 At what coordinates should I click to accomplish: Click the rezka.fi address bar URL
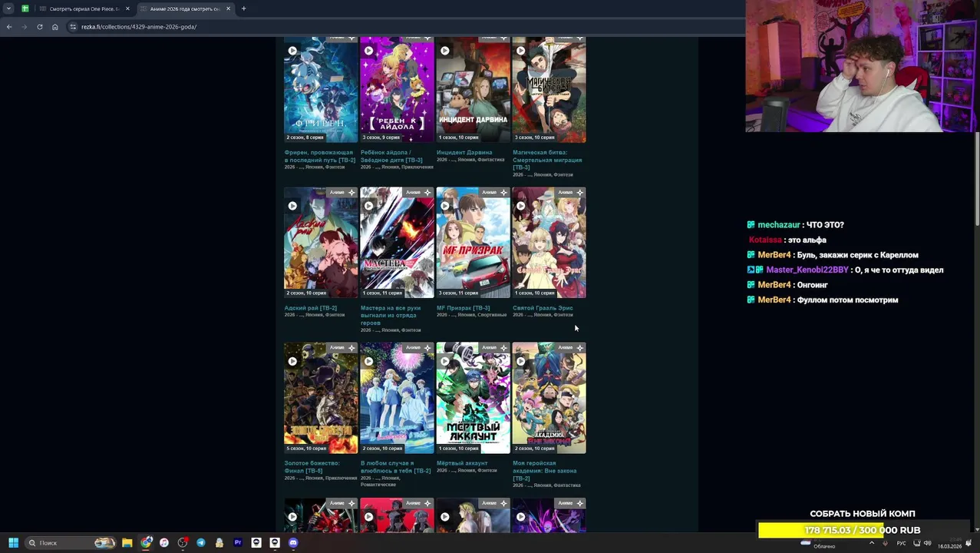[x=139, y=27]
